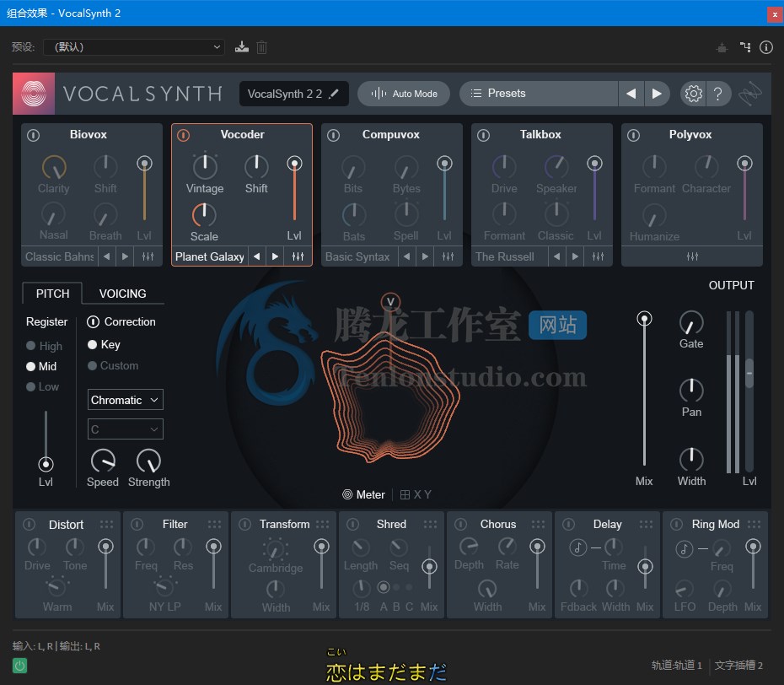Screen dimensions: 784x685
Task: Previous Vocoder preset arrow
Action: coord(257,256)
